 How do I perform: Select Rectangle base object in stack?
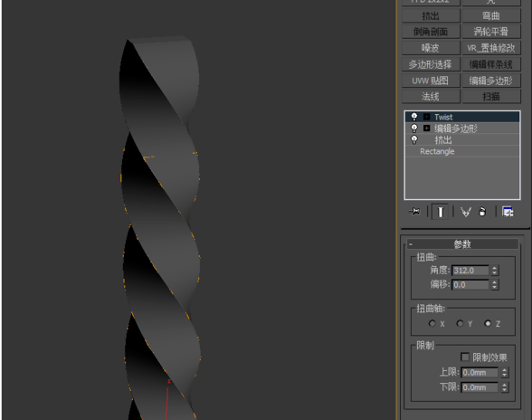point(462,151)
